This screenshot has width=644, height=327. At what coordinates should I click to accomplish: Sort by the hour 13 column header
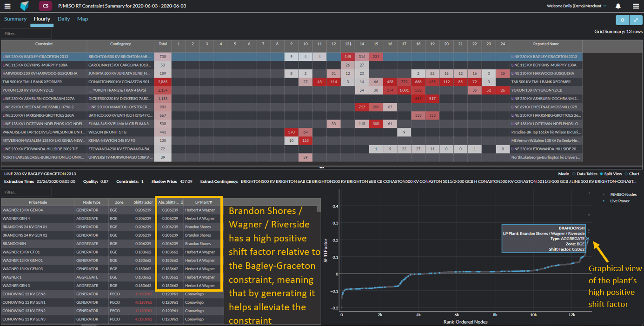347,44
